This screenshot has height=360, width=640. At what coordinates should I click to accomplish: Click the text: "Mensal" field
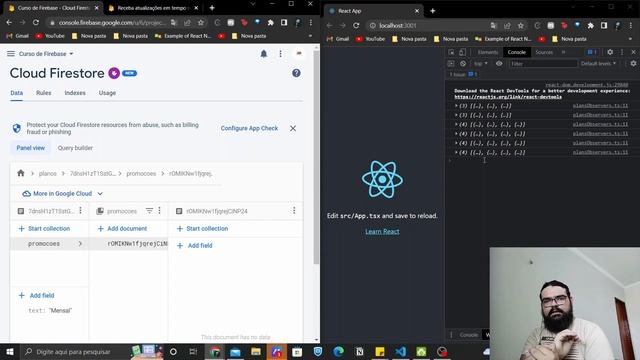pyautogui.click(x=50, y=311)
